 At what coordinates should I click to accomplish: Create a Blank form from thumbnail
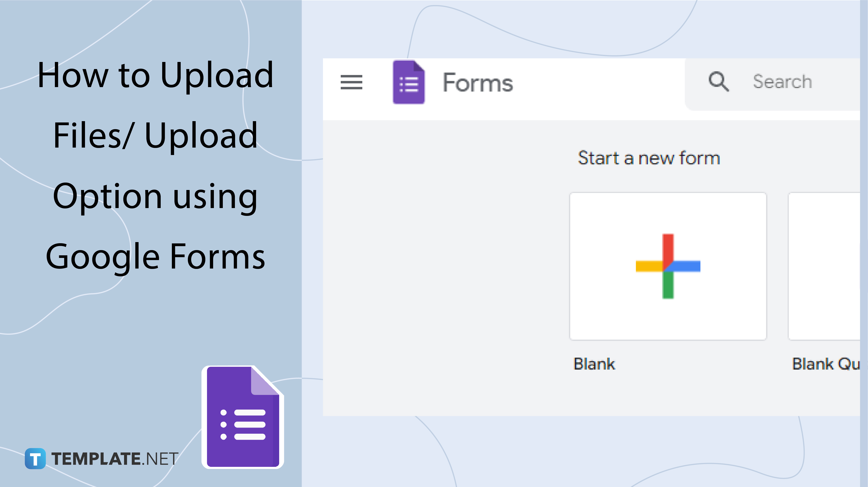click(668, 266)
